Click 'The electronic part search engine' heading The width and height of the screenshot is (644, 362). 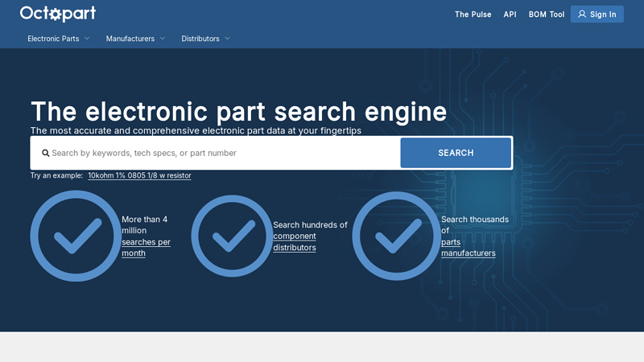coord(238,112)
